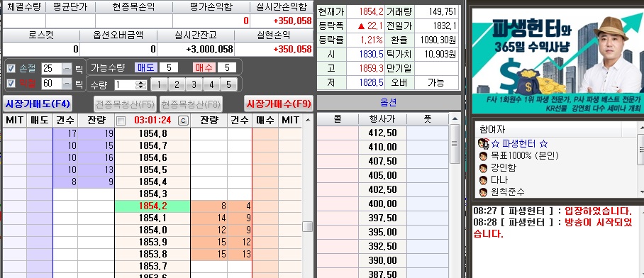This screenshot has height=278, width=644.
Task: Set quantity with preset button 5
Action: pyautogui.click(x=228, y=84)
